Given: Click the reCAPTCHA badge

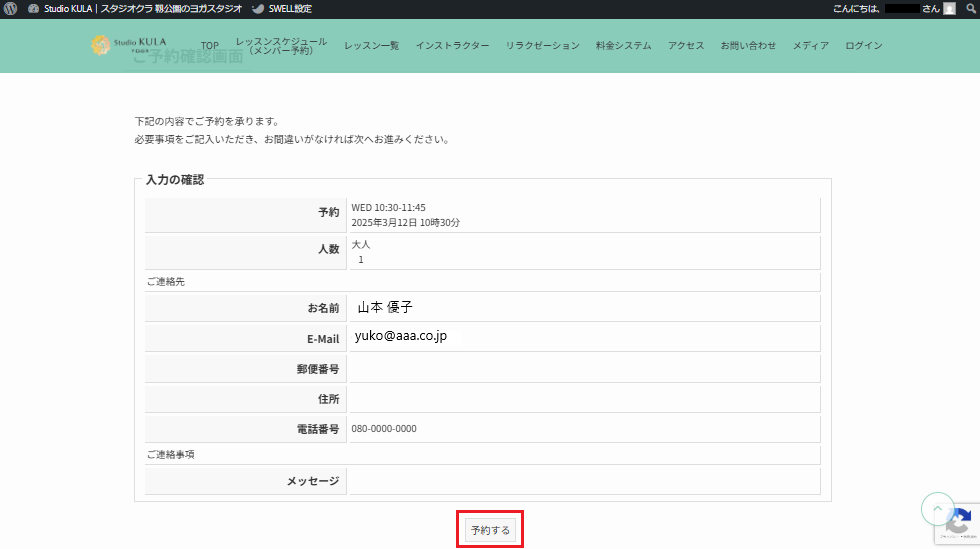Looking at the screenshot, I should [957, 522].
